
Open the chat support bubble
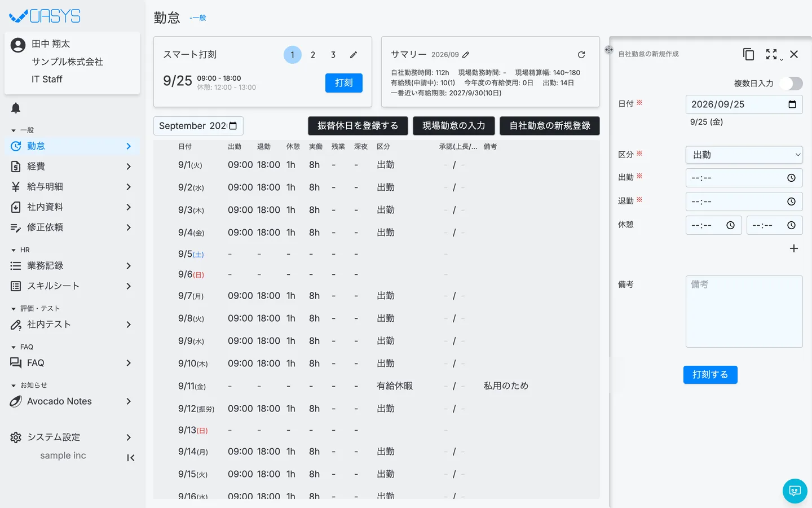(795, 491)
